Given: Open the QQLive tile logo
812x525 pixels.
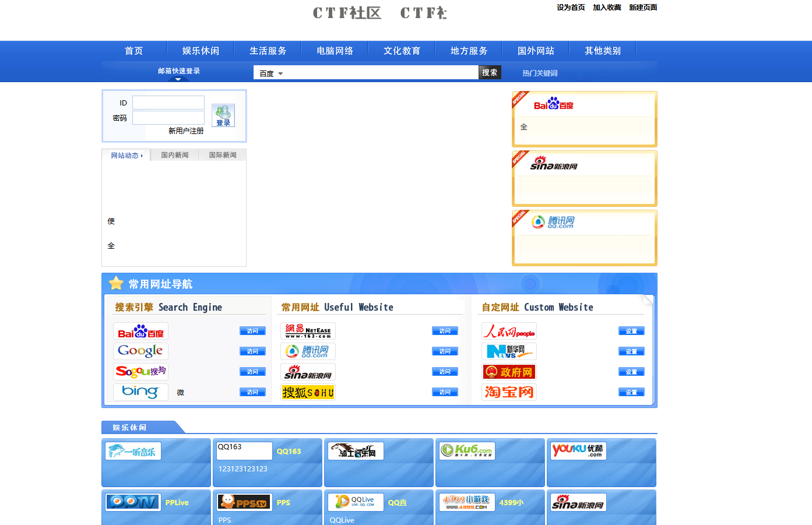Looking at the screenshot, I should (x=356, y=502).
